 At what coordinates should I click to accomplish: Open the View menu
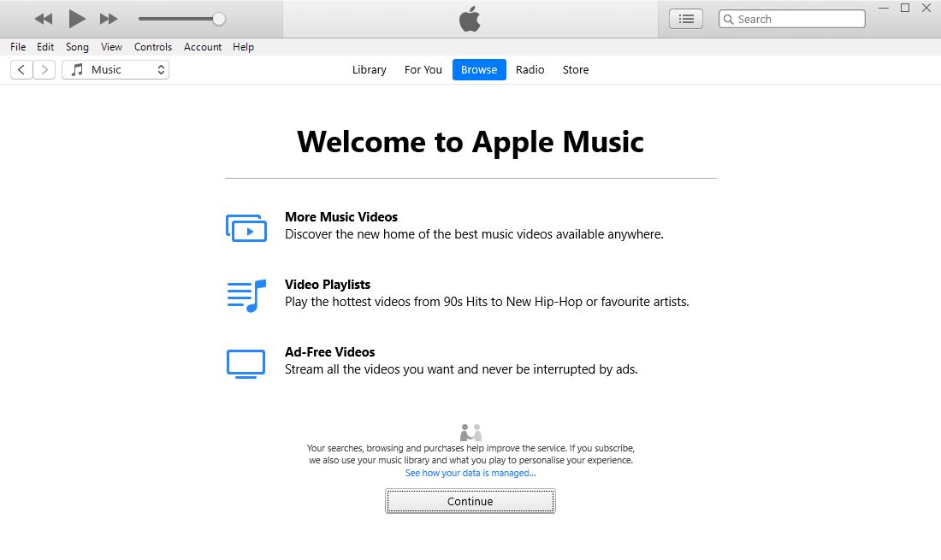(x=111, y=47)
